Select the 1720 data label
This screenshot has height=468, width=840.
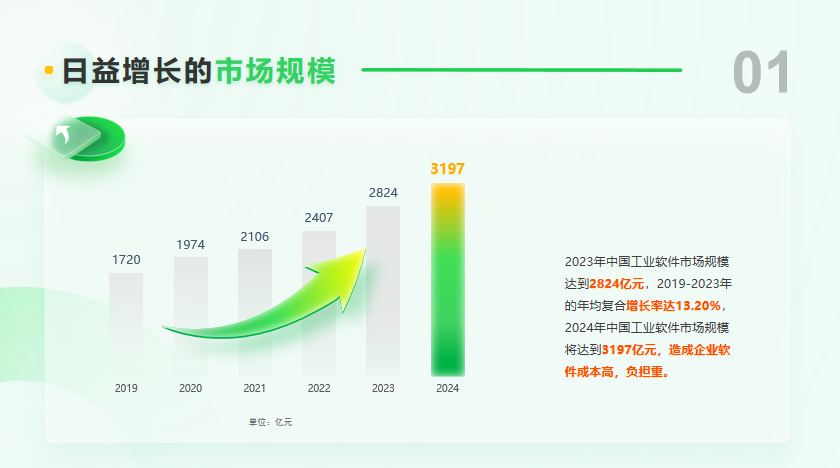pos(126,259)
